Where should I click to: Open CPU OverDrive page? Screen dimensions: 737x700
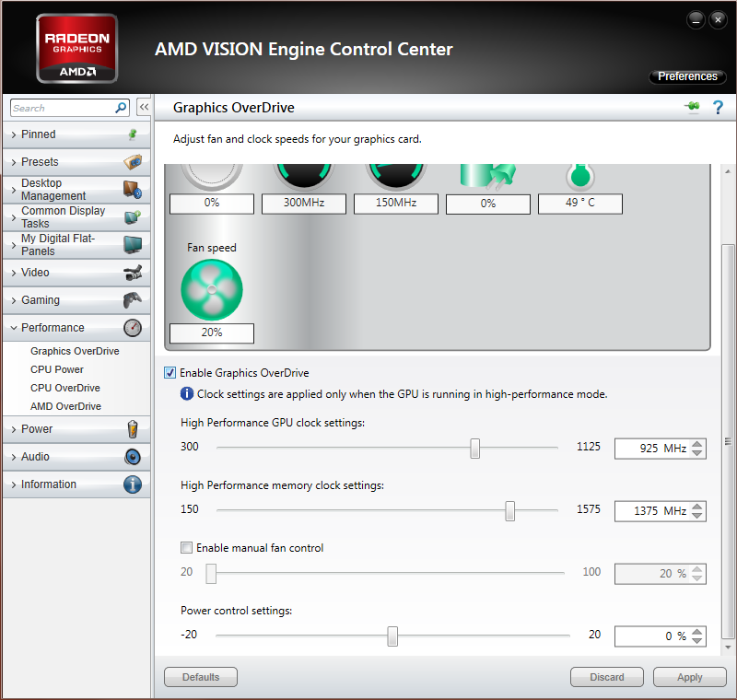click(x=65, y=388)
